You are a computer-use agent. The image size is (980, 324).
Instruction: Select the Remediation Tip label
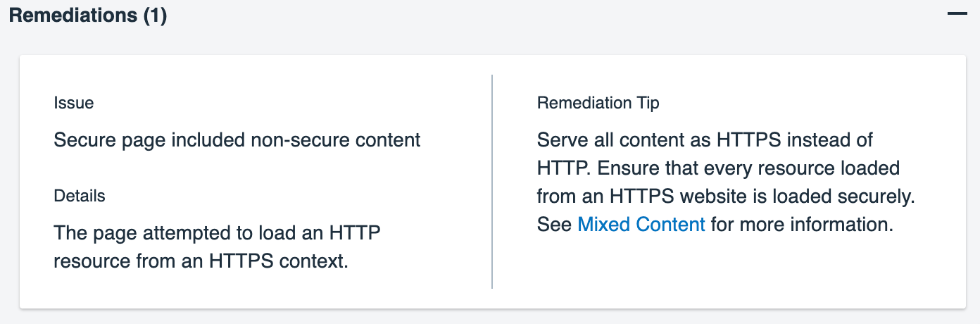(598, 103)
